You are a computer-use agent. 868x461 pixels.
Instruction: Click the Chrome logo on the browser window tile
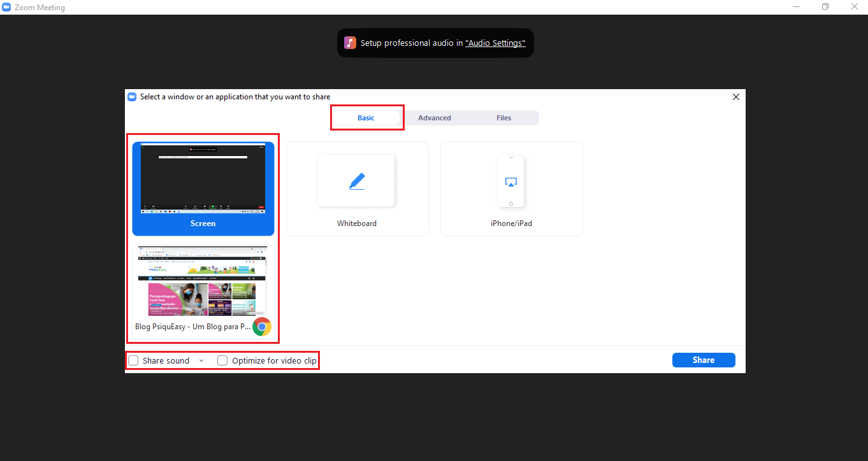[262, 327]
